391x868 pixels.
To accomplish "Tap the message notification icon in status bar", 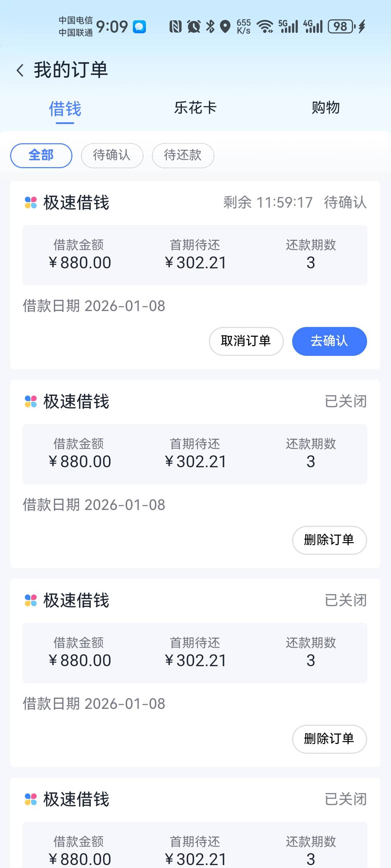I will coord(139,27).
